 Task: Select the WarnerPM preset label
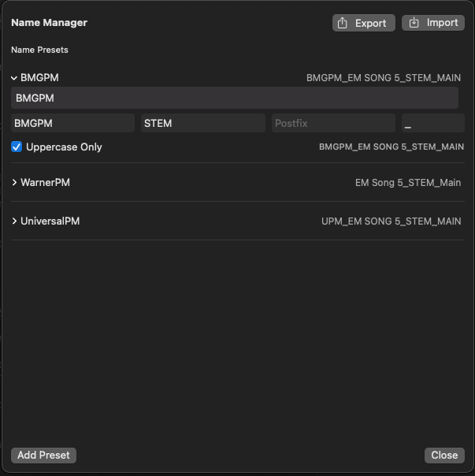click(x=45, y=183)
